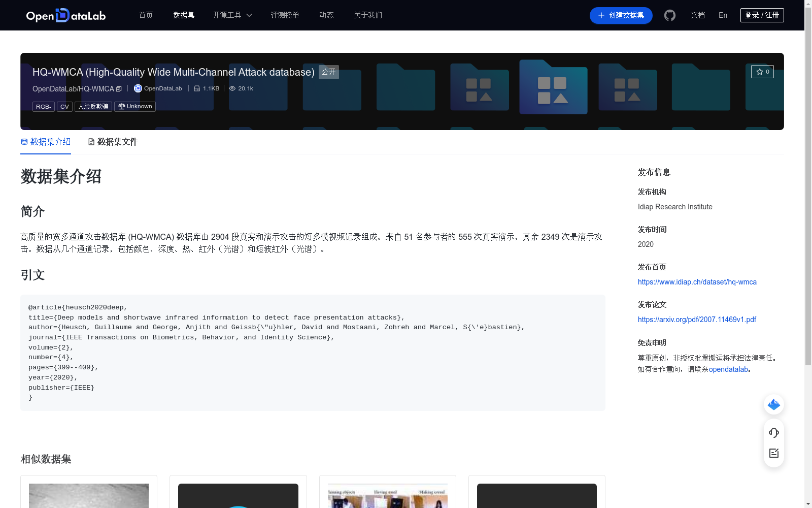This screenshot has height=508, width=812.
Task: Switch to the 数据集文件 tab
Action: coord(113,142)
